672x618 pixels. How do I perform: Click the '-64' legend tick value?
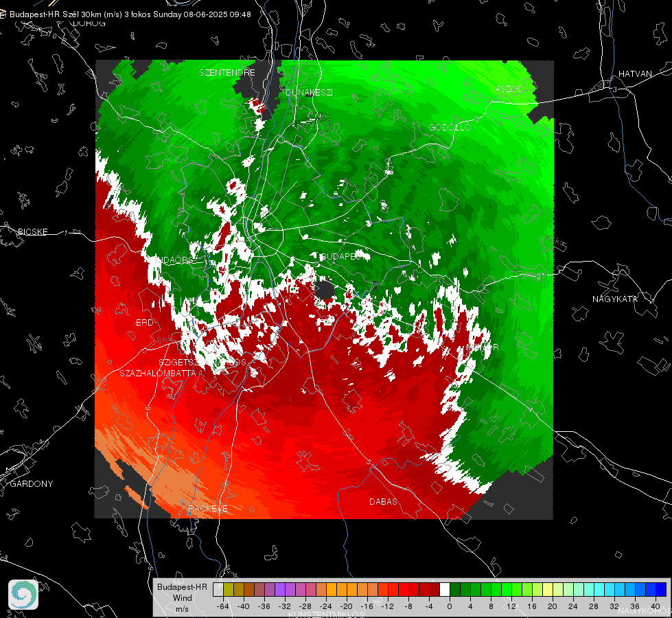coord(223,606)
